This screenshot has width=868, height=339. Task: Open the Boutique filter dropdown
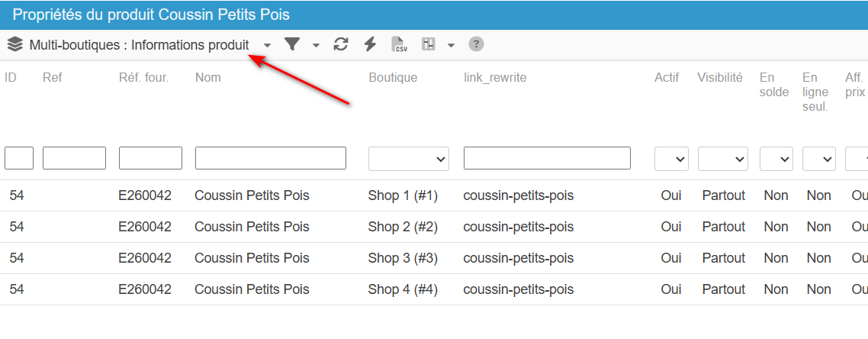[x=409, y=158]
